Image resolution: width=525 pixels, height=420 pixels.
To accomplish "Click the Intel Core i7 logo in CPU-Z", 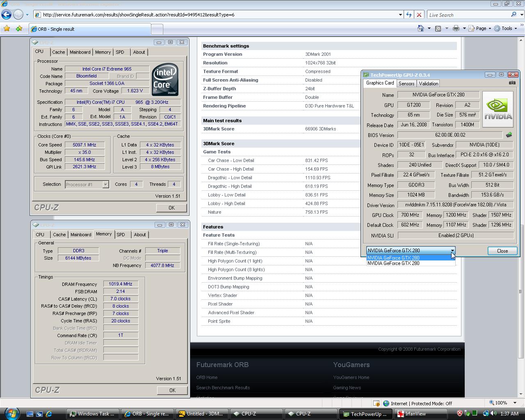I will coord(165,79).
